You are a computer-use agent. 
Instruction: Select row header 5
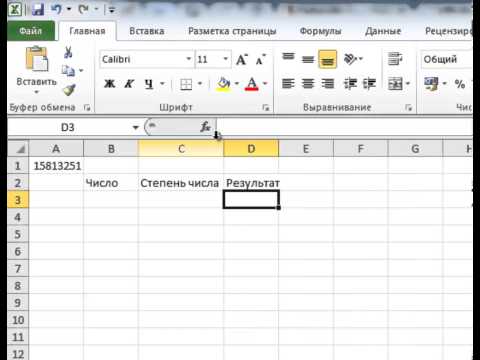(18, 234)
